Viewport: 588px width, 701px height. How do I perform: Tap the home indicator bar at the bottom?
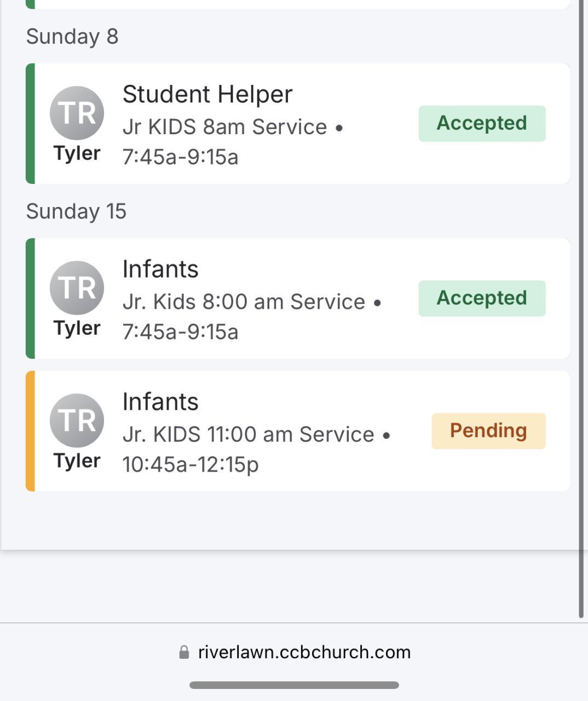pos(294,685)
